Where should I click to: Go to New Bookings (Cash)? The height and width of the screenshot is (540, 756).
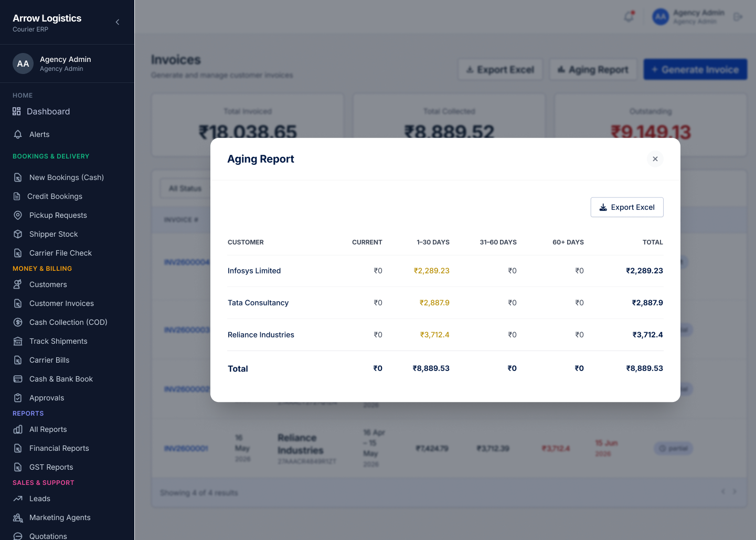[x=67, y=177]
